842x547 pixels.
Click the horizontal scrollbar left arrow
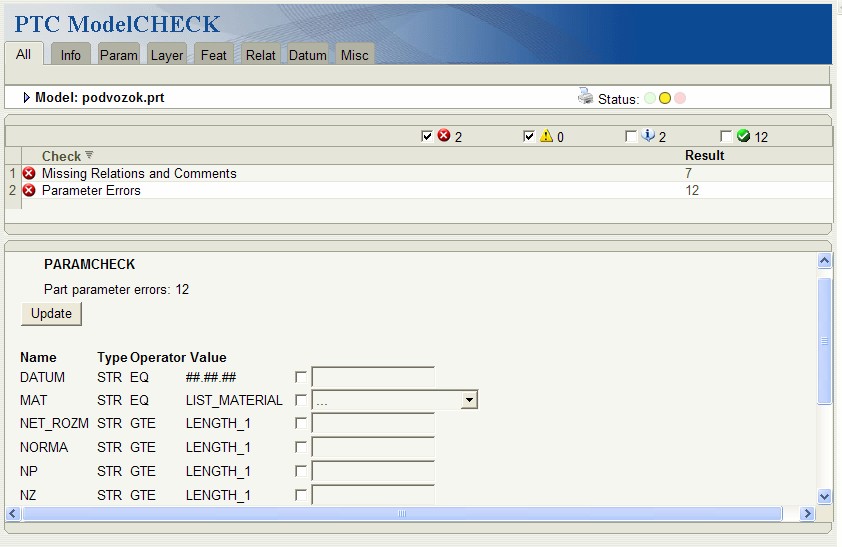point(13,514)
